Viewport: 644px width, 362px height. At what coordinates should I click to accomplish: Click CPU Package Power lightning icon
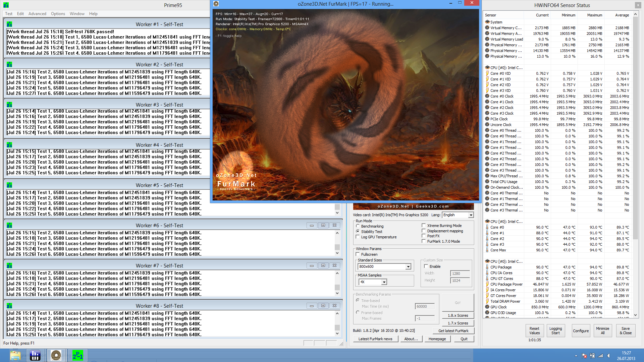click(487, 284)
